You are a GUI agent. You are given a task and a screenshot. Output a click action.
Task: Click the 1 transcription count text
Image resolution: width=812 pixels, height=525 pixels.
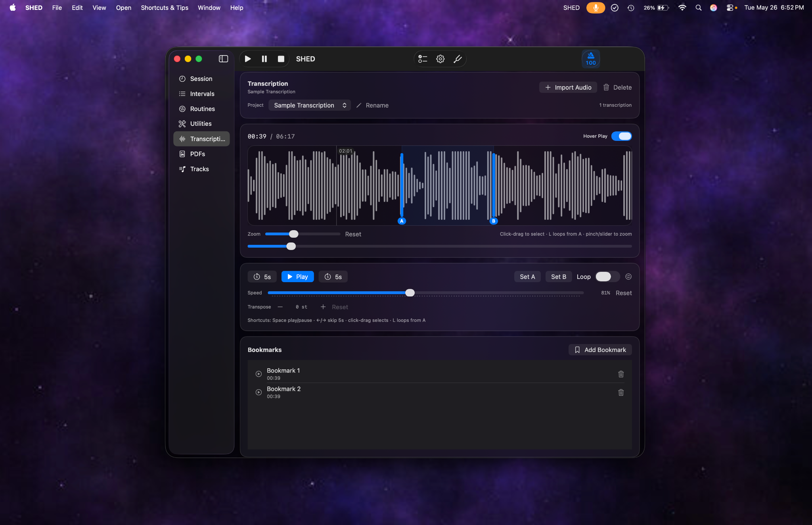(615, 105)
